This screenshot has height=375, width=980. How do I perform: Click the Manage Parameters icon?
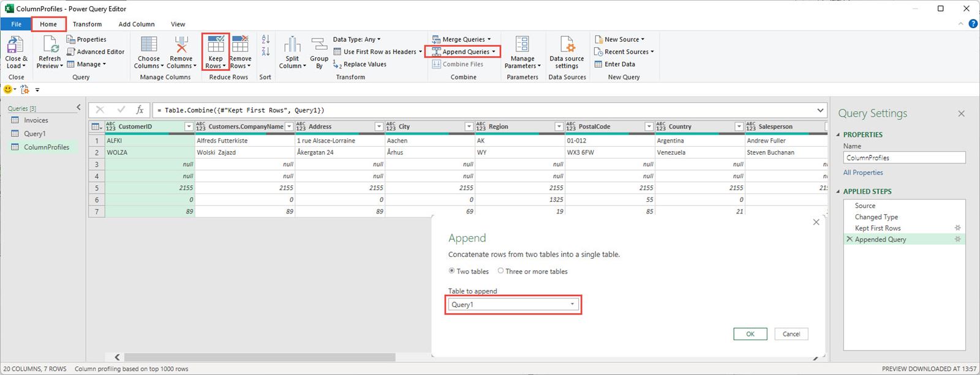(x=522, y=45)
